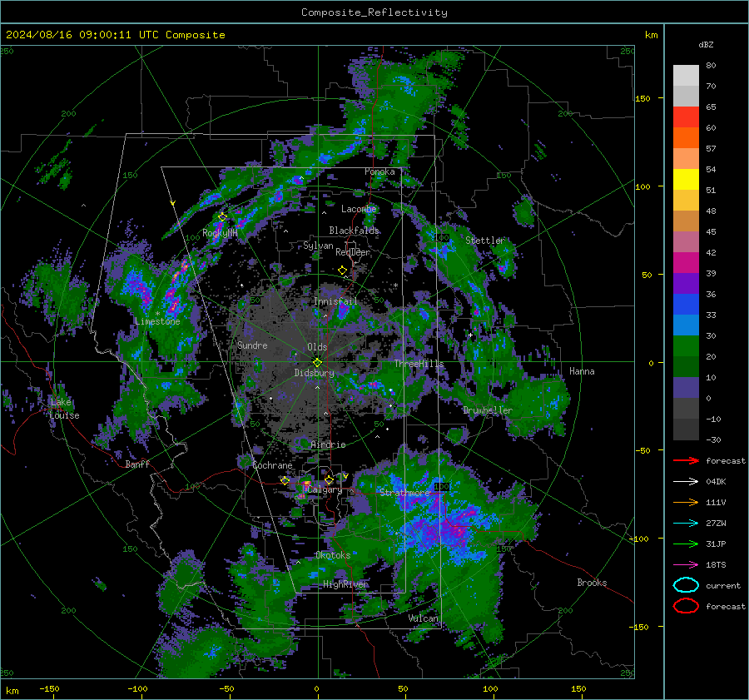The image size is (749, 700).
Task: Click the RockyMH location label
Action: click(x=220, y=233)
